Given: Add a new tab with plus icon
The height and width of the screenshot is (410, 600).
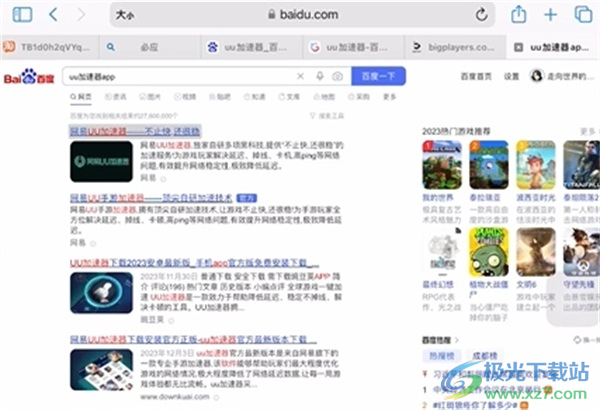Looking at the screenshot, I should pos(550,15).
